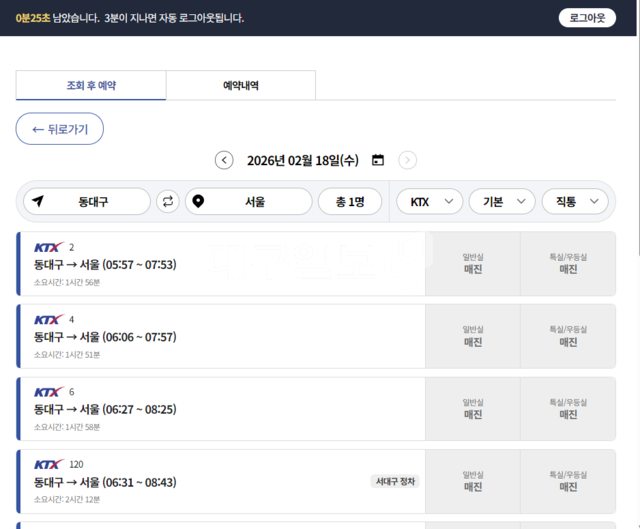Click the next date arrow
640x529 pixels.
(x=407, y=160)
